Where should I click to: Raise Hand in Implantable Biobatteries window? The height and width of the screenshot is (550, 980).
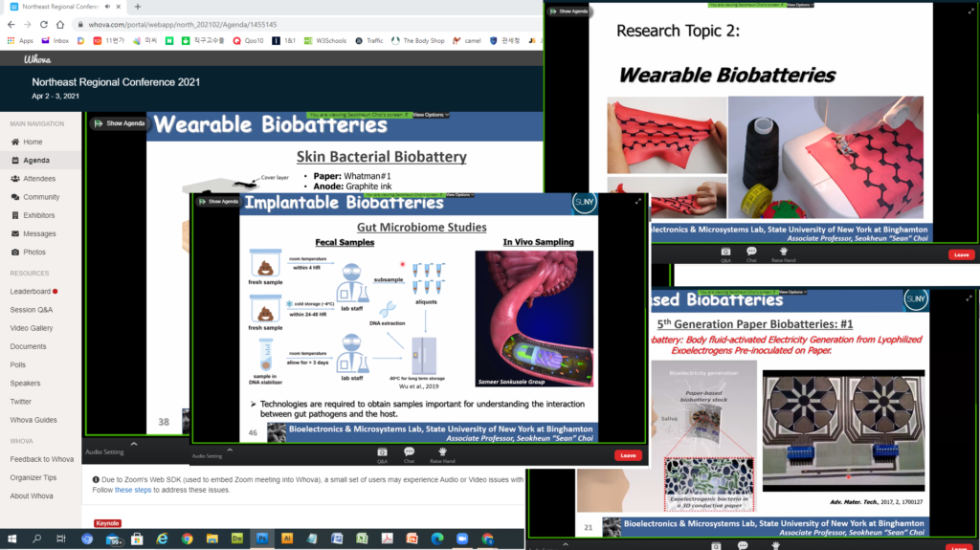click(442, 455)
